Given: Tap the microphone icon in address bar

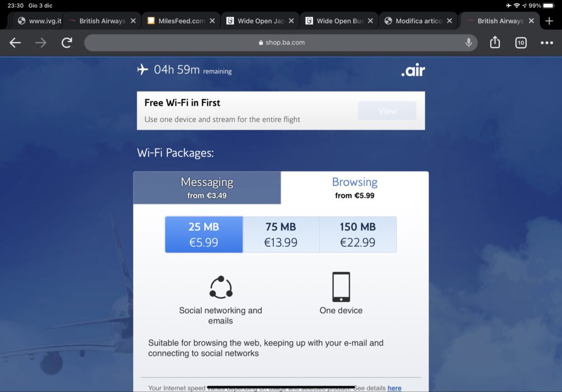Looking at the screenshot, I should click(469, 43).
